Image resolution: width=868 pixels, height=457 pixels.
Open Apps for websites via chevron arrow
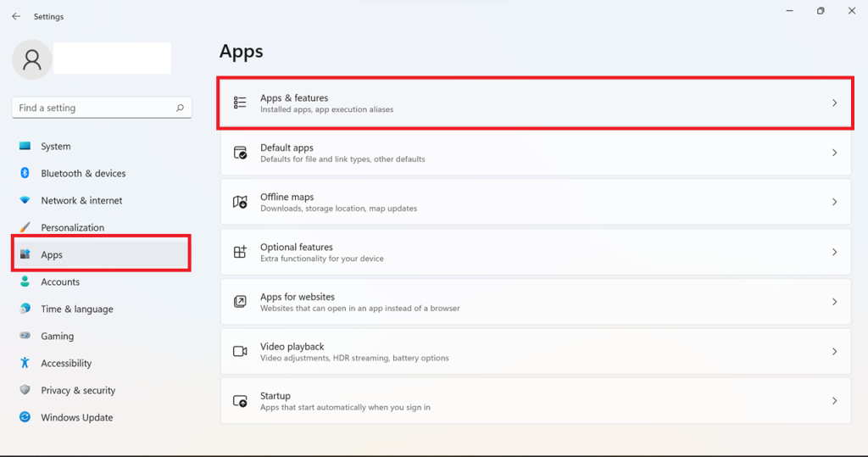(x=834, y=302)
